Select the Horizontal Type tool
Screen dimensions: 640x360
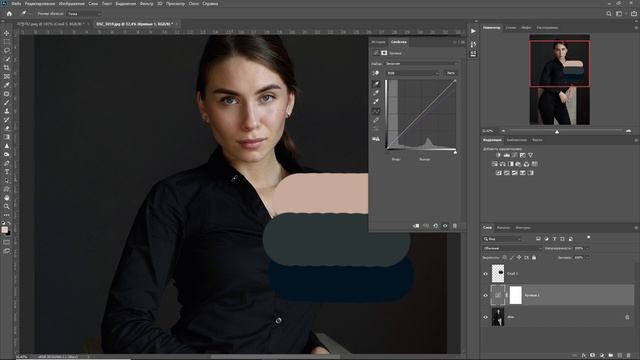pos(7,172)
